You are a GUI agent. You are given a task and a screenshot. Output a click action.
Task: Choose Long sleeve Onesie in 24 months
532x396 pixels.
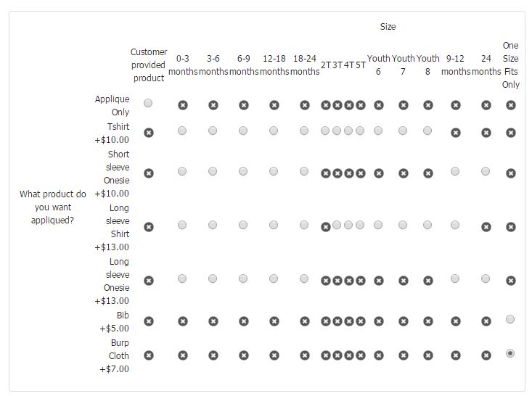486,279
